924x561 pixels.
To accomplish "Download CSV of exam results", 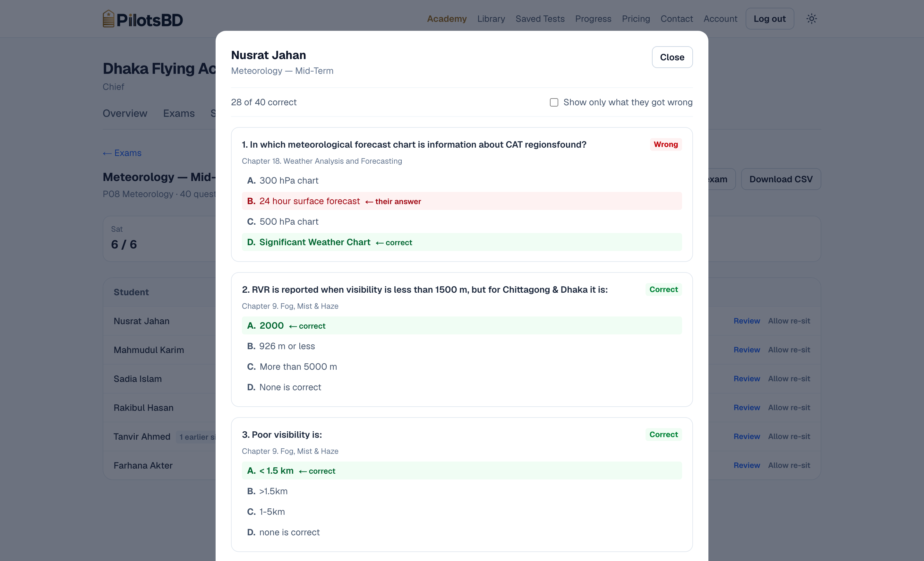I will point(781,179).
